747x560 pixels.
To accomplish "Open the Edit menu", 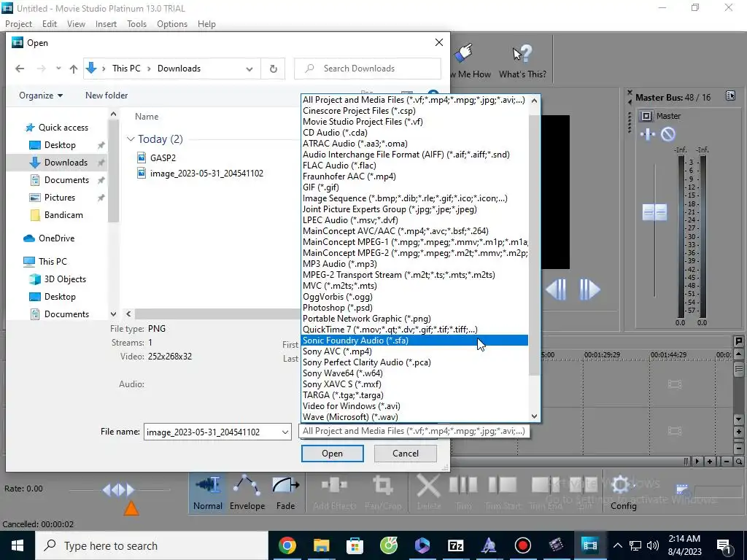I will [x=50, y=24].
